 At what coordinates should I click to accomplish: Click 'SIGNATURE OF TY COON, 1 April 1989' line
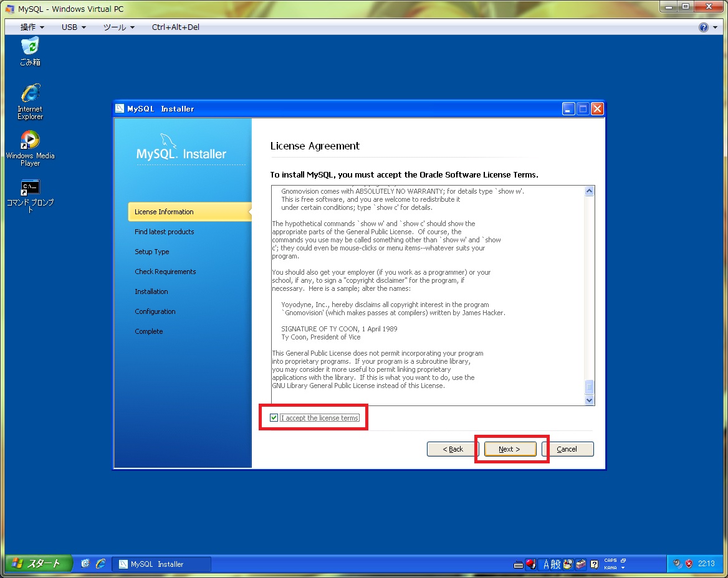(x=339, y=329)
